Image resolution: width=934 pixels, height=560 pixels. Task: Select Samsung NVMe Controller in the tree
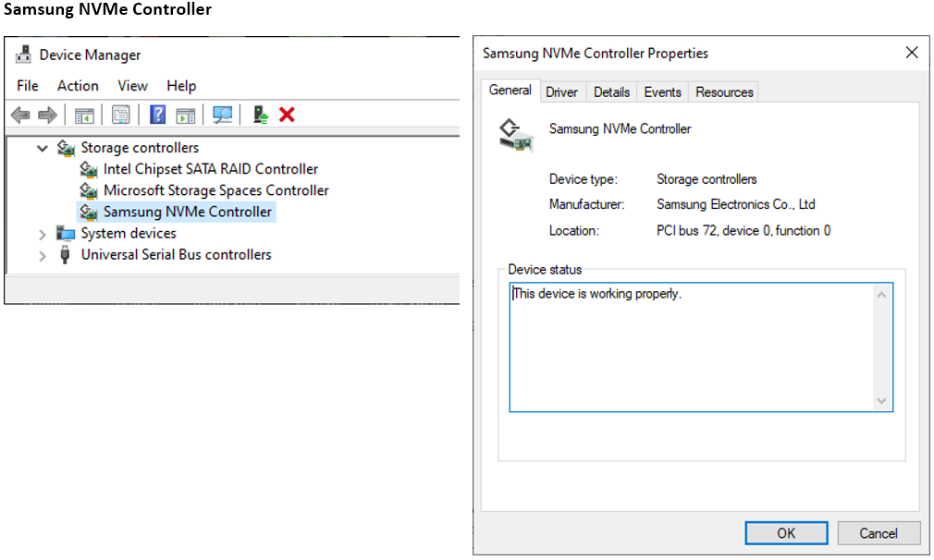pyautogui.click(x=187, y=212)
